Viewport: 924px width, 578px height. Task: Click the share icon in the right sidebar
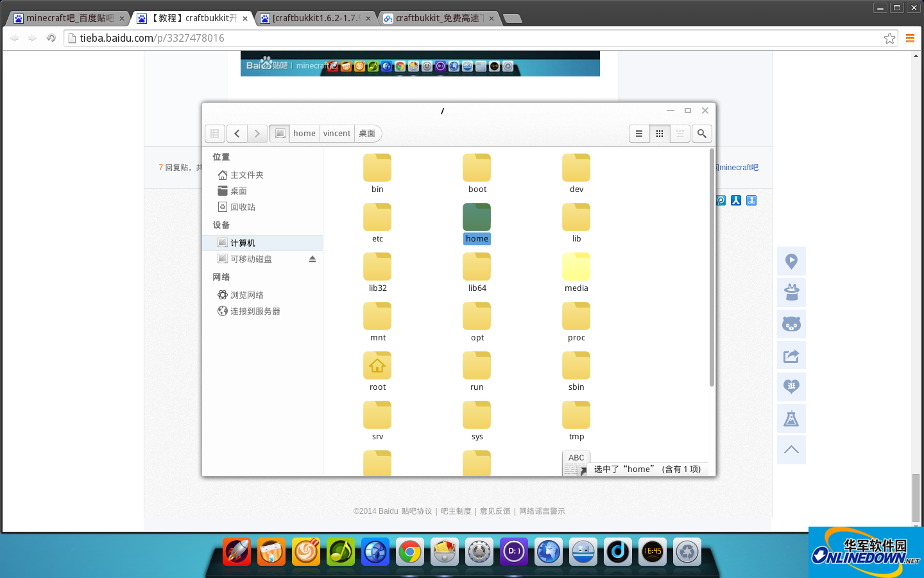coord(791,356)
